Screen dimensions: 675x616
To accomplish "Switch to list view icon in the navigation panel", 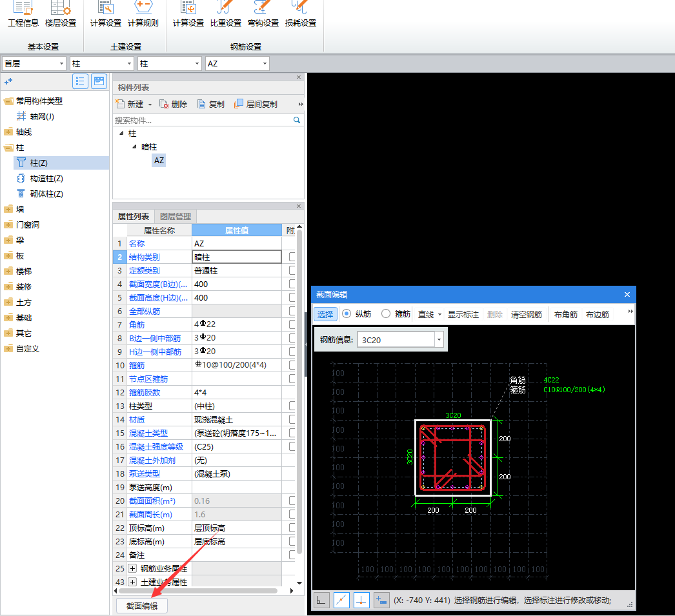I will 80,81.
